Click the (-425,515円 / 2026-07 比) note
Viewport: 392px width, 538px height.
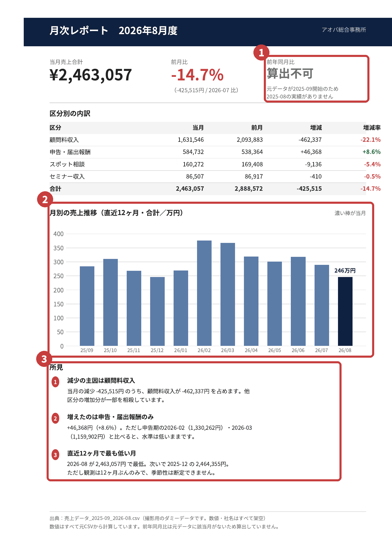pos(206,90)
